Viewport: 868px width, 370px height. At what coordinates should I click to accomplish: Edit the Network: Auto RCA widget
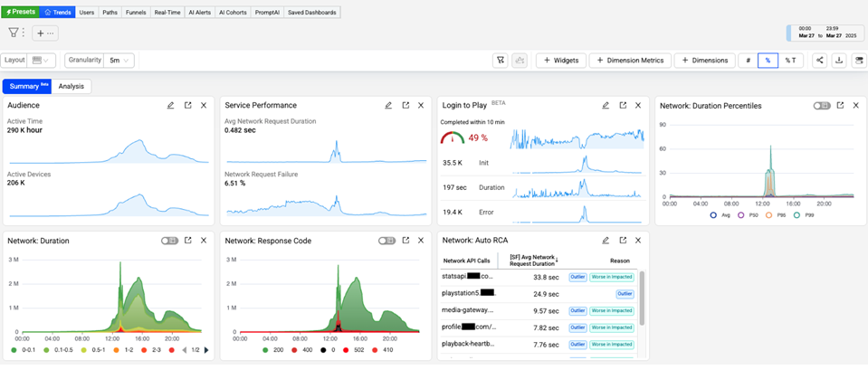[606, 241]
